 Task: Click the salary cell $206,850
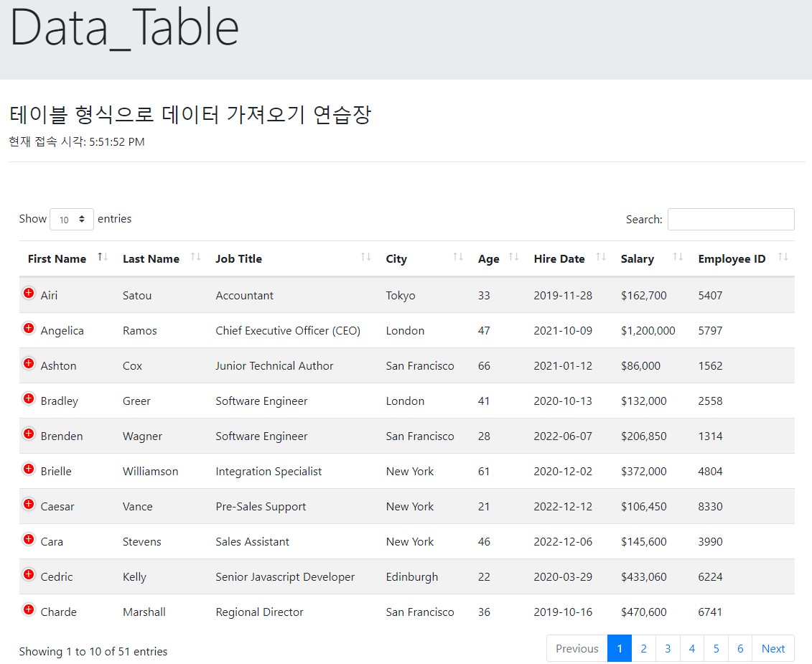(644, 436)
